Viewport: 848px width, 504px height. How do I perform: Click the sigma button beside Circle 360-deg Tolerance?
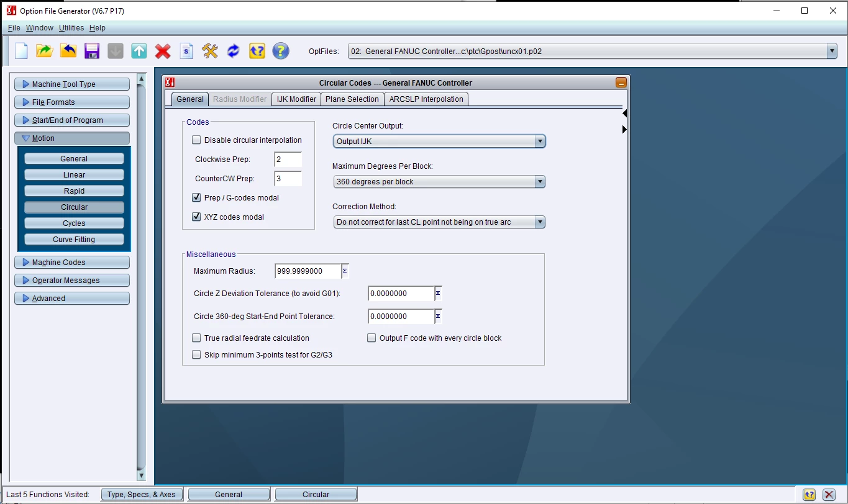pyautogui.click(x=438, y=317)
